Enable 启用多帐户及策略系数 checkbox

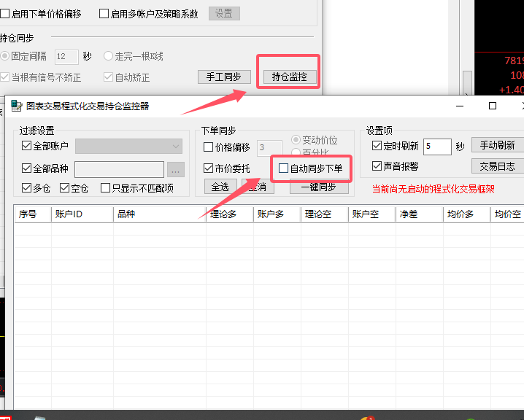(x=104, y=14)
